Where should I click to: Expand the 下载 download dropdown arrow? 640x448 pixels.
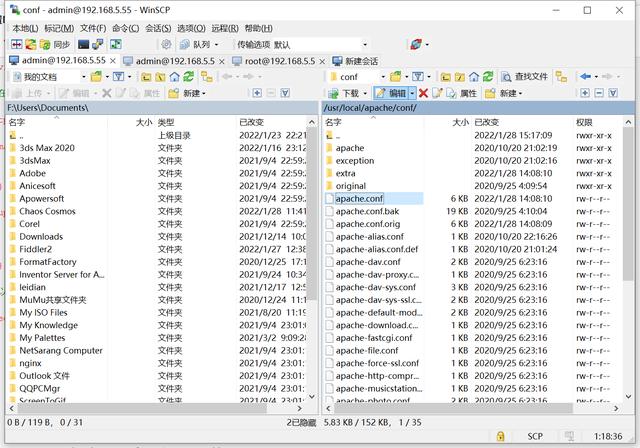tap(365, 93)
